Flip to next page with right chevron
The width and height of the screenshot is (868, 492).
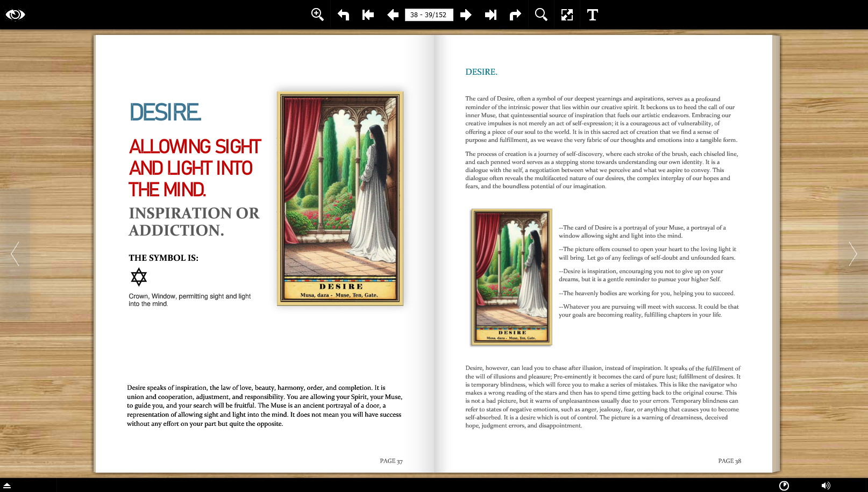(852, 254)
